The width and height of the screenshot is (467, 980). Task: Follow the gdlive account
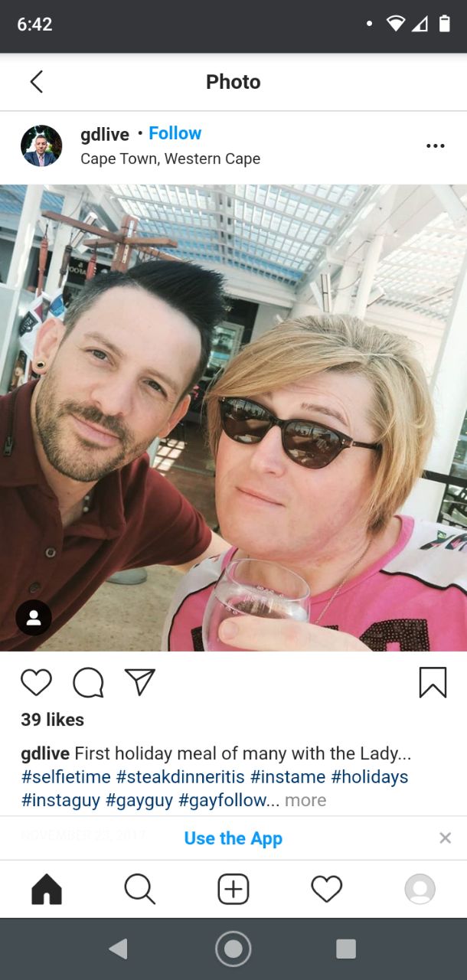(175, 133)
